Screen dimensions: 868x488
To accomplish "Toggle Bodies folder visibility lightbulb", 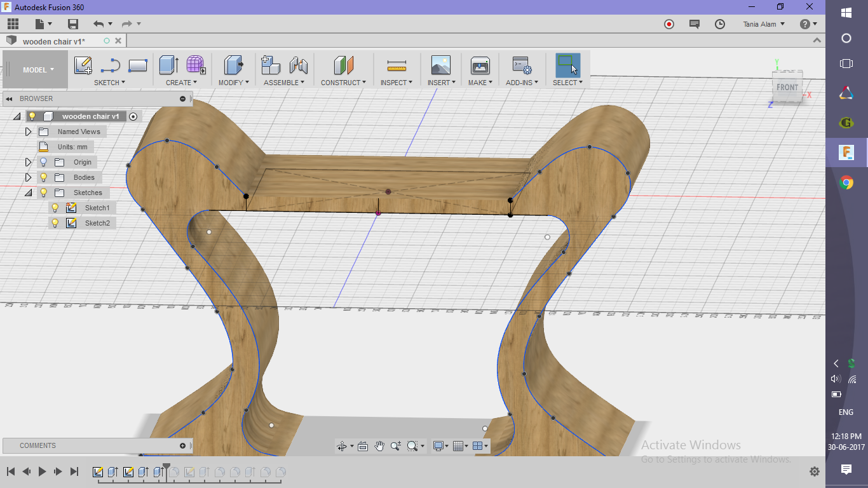I will click(43, 177).
